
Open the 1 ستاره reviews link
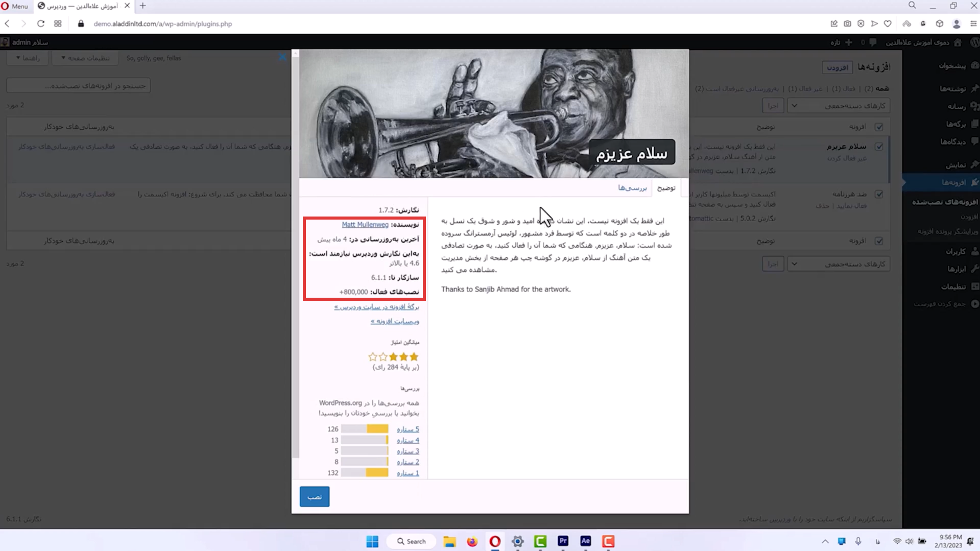click(x=408, y=473)
